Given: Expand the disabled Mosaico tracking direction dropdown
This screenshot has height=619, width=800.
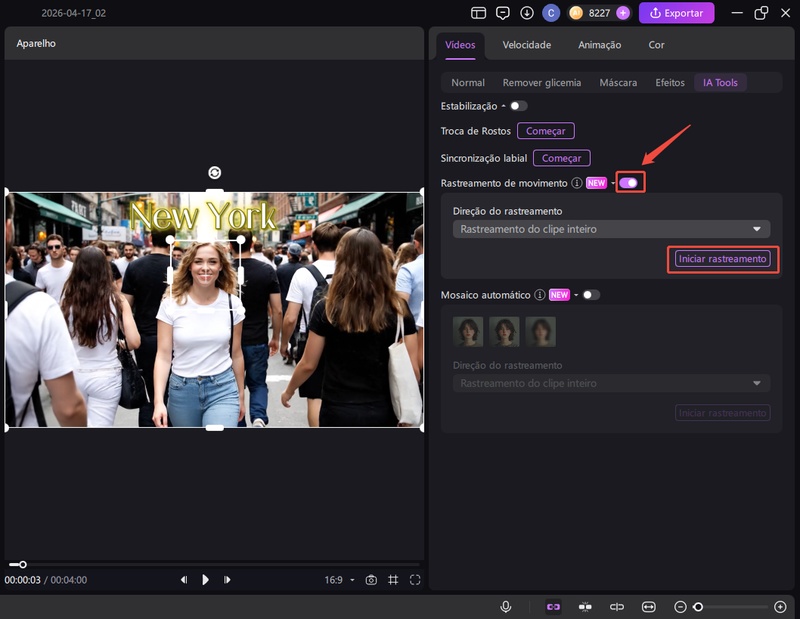Looking at the screenshot, I should [x=610, y=383].
